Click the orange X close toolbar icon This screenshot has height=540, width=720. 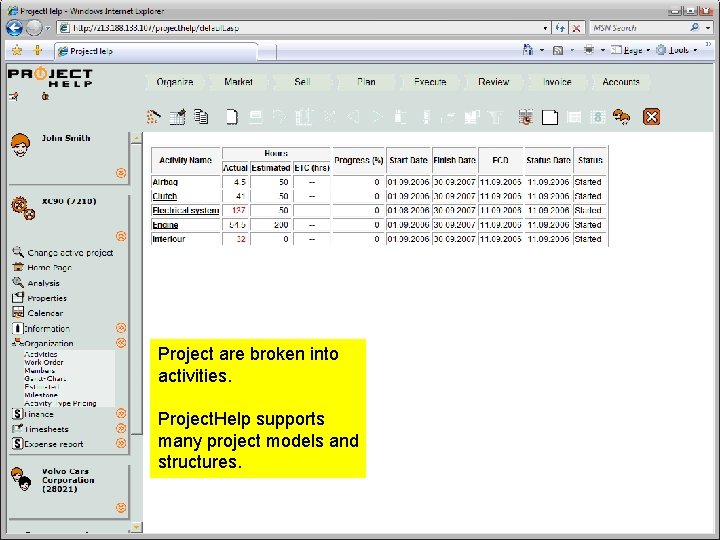click(651, 117)
